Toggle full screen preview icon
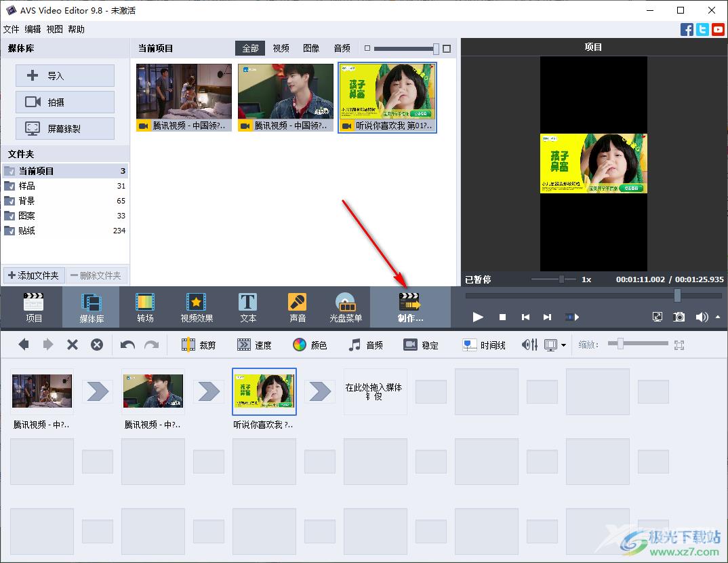The height and width of the screenshot is (563, 728). point(658,317)
